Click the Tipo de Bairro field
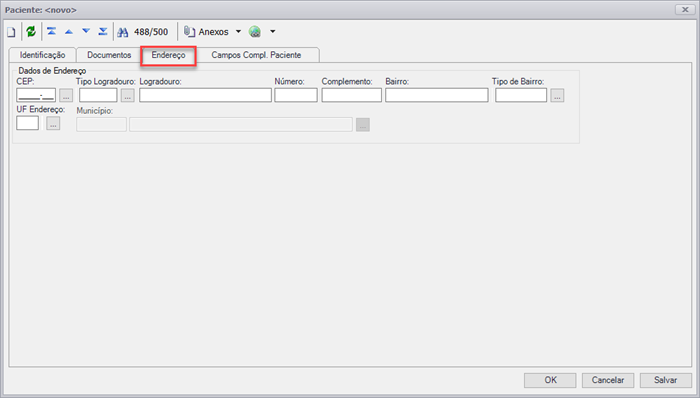Screen dimensions: 700x398 click(x=521, y=95)
